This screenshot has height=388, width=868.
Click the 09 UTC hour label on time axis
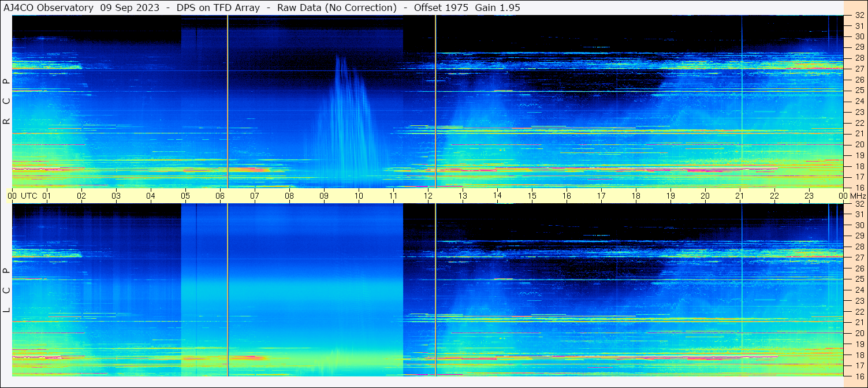(324, 196)
